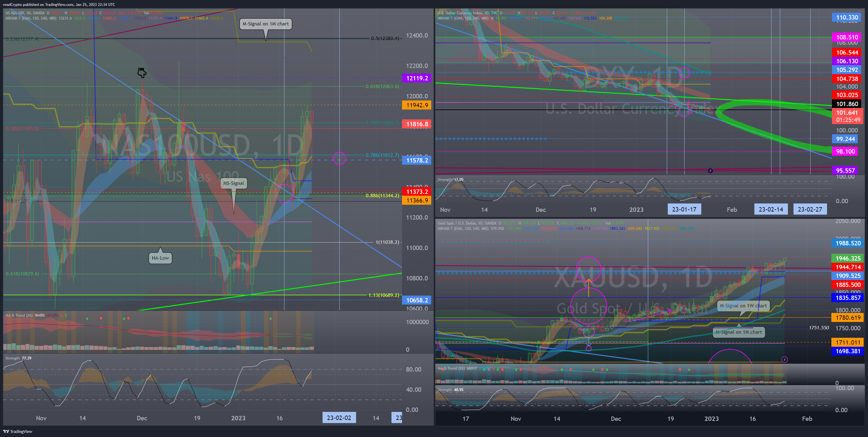
Task: Click the green 1946.325 gold price label
Action: 848,258
